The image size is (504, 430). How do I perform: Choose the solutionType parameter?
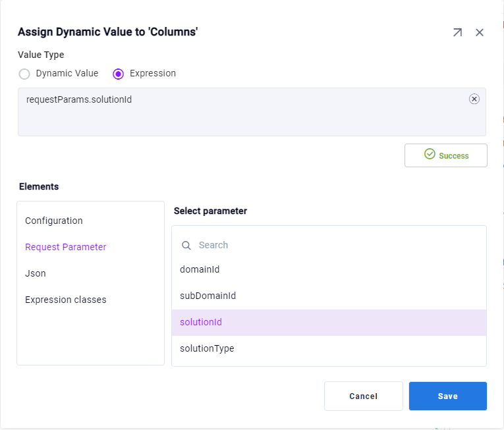[x=207, y=348]
